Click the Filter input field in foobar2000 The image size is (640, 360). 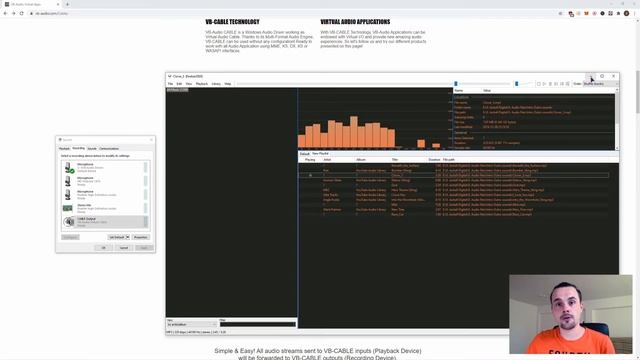click(258, 324)
